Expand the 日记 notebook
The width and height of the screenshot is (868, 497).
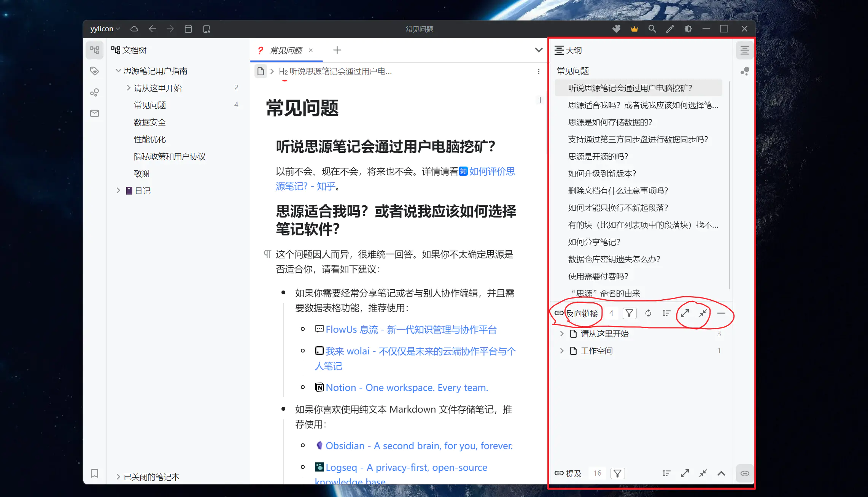coord(118,191)
